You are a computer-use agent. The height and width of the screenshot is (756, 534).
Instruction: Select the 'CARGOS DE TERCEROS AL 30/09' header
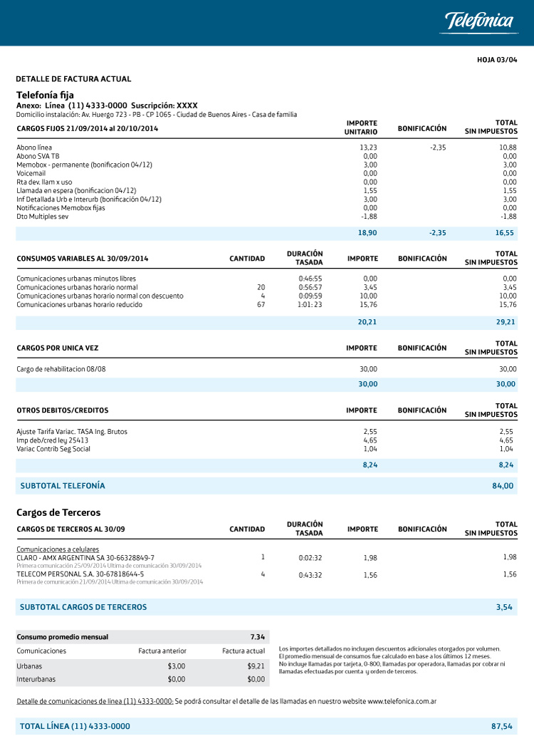point(71,529)
